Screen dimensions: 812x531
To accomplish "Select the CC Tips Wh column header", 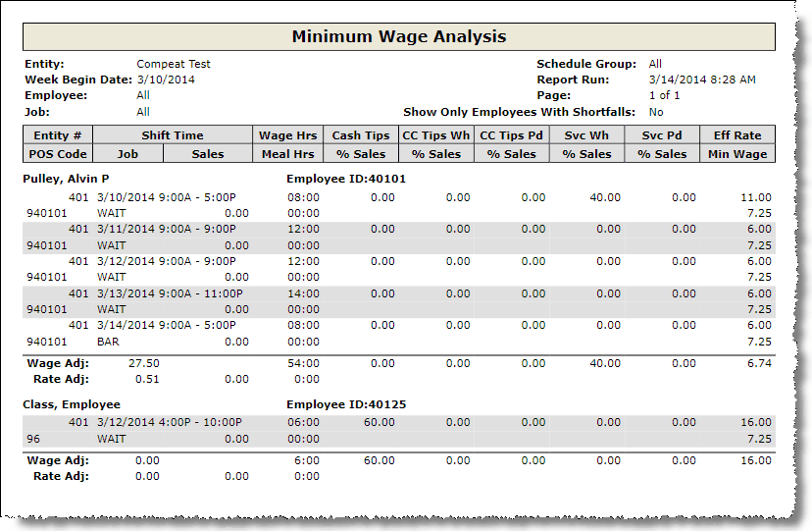I will pyautogui.click(x=435, y=135).
